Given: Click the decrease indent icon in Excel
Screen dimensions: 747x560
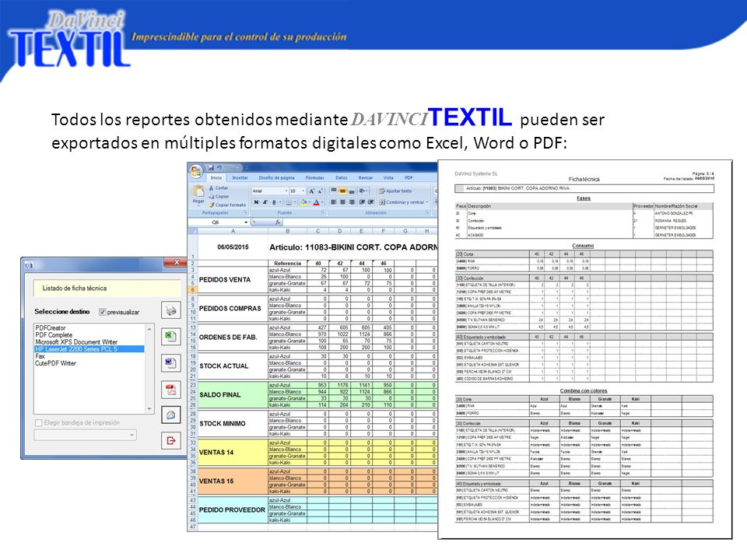Looking at the screenshot, I should click(x=362, y=202).
